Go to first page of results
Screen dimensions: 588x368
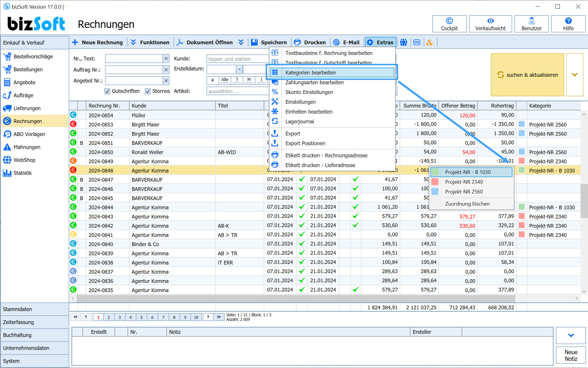pyautogui.click(x=75, y=317)
